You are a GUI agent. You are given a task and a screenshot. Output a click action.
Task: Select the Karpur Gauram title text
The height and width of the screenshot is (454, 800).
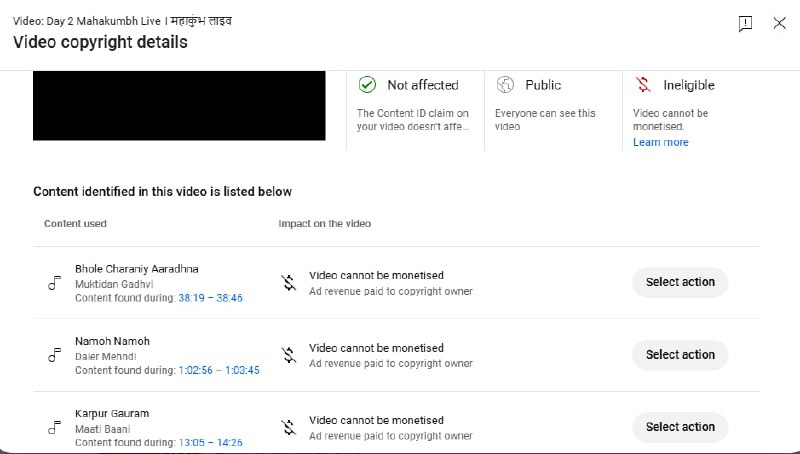point(112,414)
